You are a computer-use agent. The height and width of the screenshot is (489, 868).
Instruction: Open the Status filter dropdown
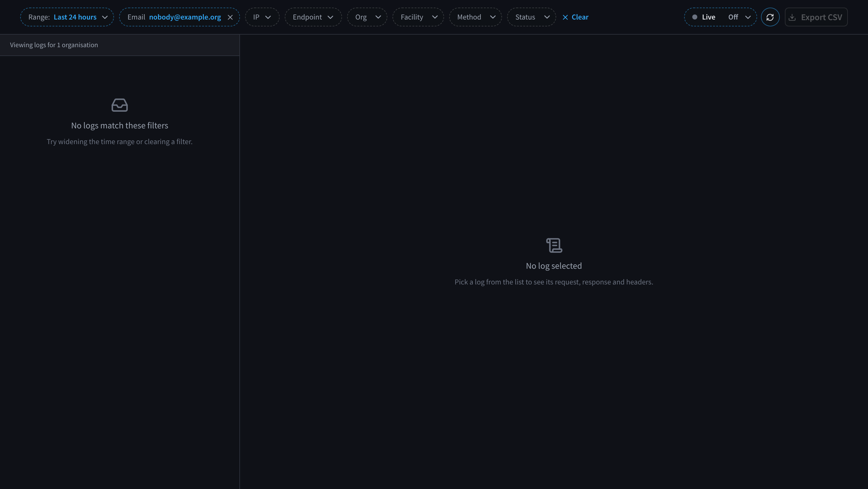531,17
